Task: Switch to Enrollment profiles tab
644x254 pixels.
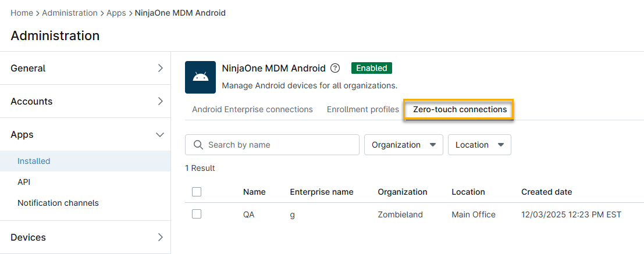Action: [x=363, y=109]
